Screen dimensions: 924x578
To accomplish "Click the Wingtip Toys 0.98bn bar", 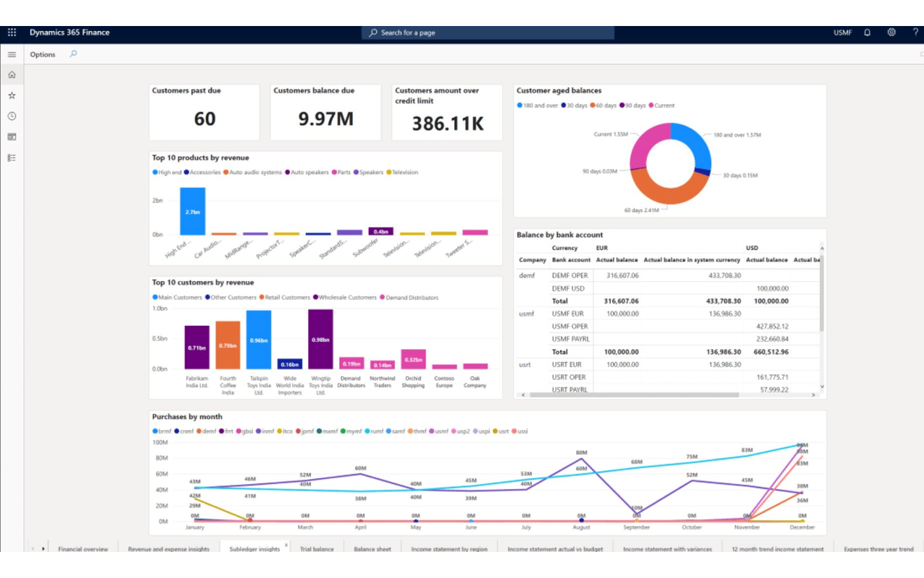I will point(321,339).
